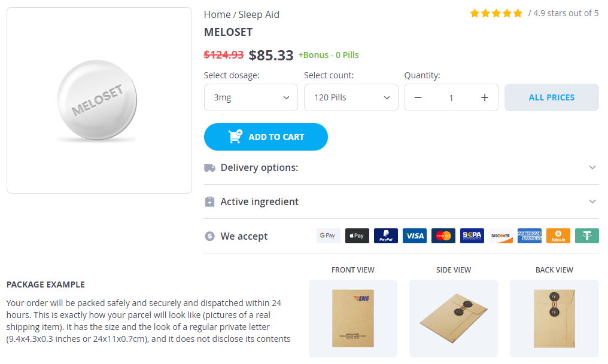Image resolution: width=608 pixels, height=364 pixels.
Task: Click the All Prices button
Action: 551,97
